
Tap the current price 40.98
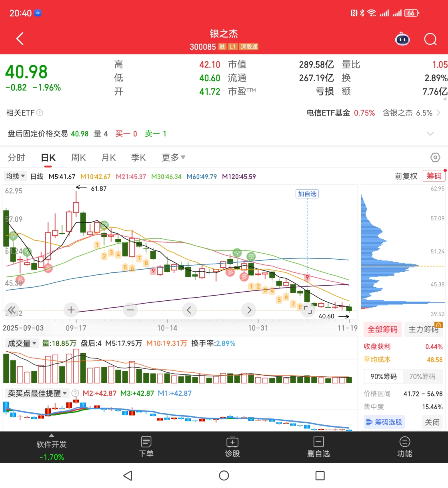coord(26,72)
